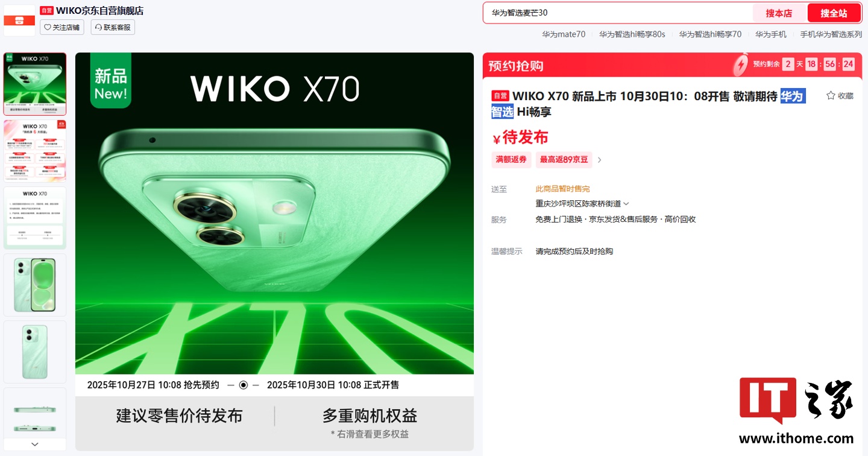Select the green front-and-back phone thumbnail
The image size is (868, 456).
[35, 285]
